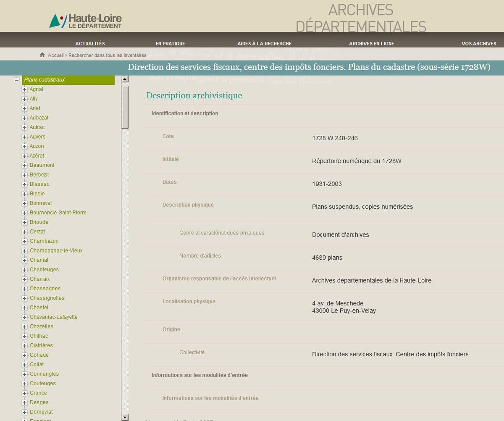The image size is (504, 421).
Task: Click the Accueil breadcrumb link
Action: pos(55,55)
